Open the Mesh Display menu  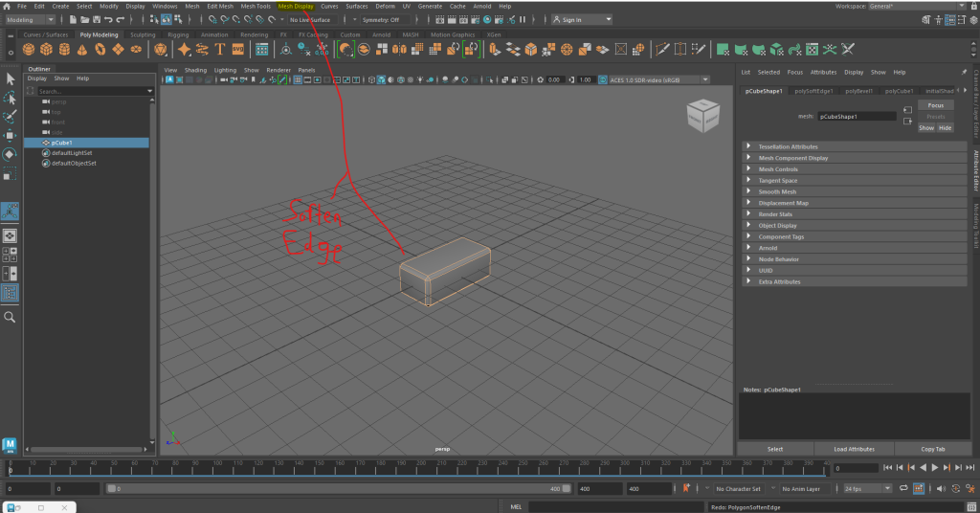[296, 6]
